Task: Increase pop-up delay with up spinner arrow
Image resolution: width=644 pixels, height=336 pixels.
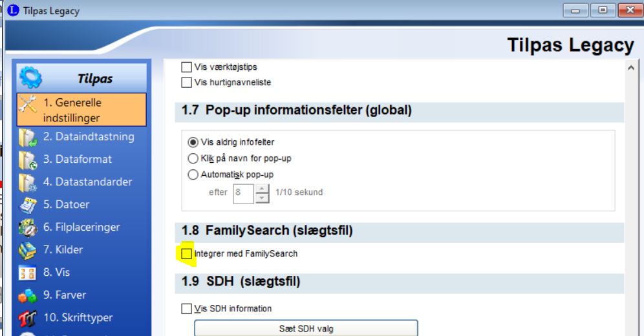Action: pyautogui.click(x=262, y=189)
